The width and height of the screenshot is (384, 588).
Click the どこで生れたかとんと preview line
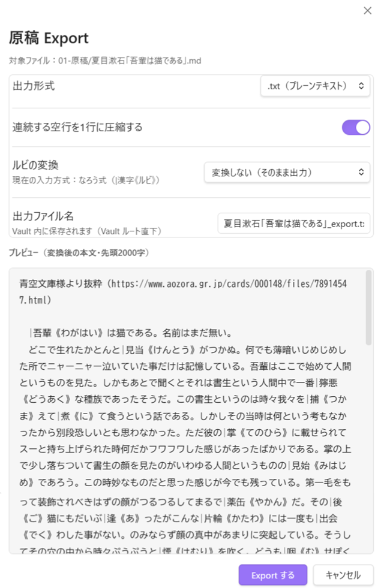188,350
